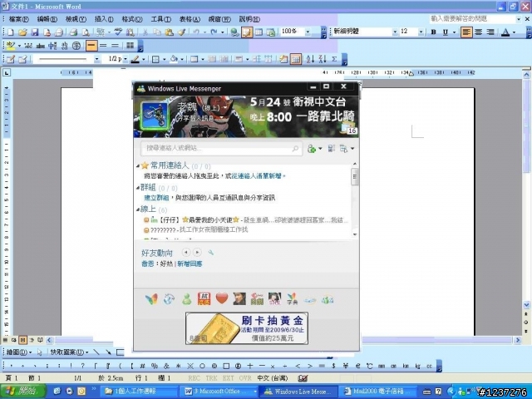Toggle the OVR overtype indicator in status bar

tap(245, 378)
